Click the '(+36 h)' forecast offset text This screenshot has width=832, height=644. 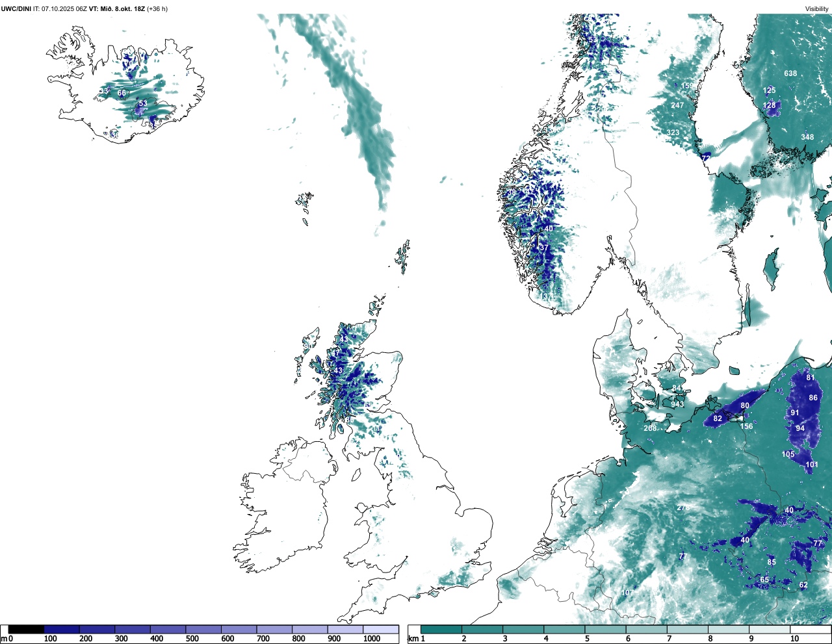(157, 8)
